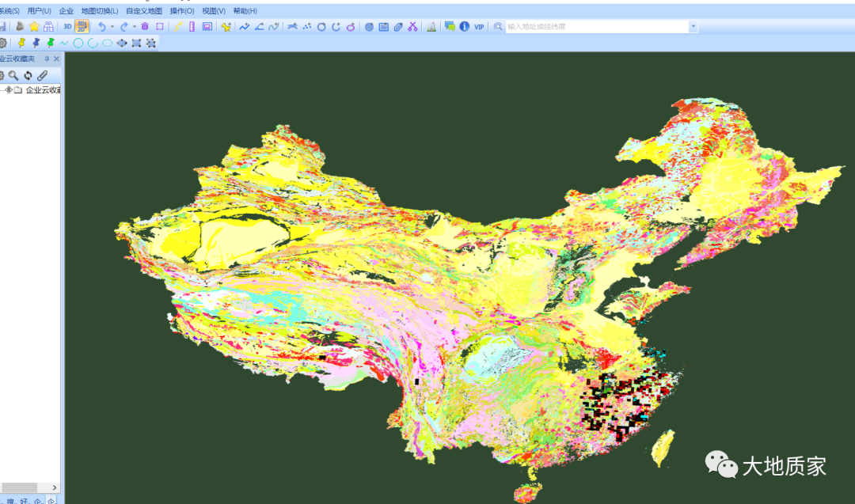Select the 企业云收藏 folder tree item

[43, 90]
